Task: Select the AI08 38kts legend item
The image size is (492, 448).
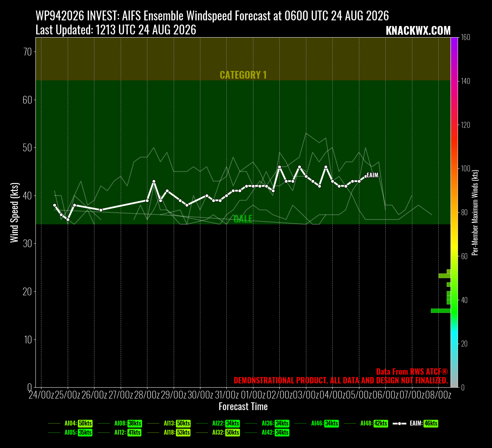Action: tap(120, 423)
